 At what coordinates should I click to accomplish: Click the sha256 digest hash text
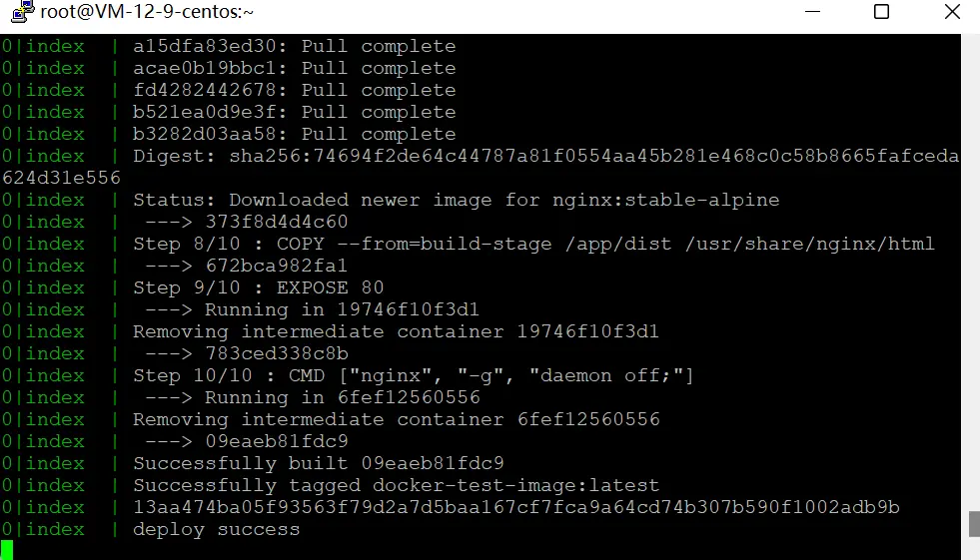coord(594,156)
